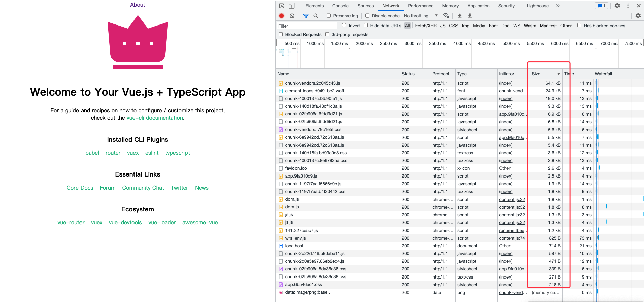Check the Invert filter checkbox
The height and width of the screenshot is (302, 644).
tap(344, 26)
